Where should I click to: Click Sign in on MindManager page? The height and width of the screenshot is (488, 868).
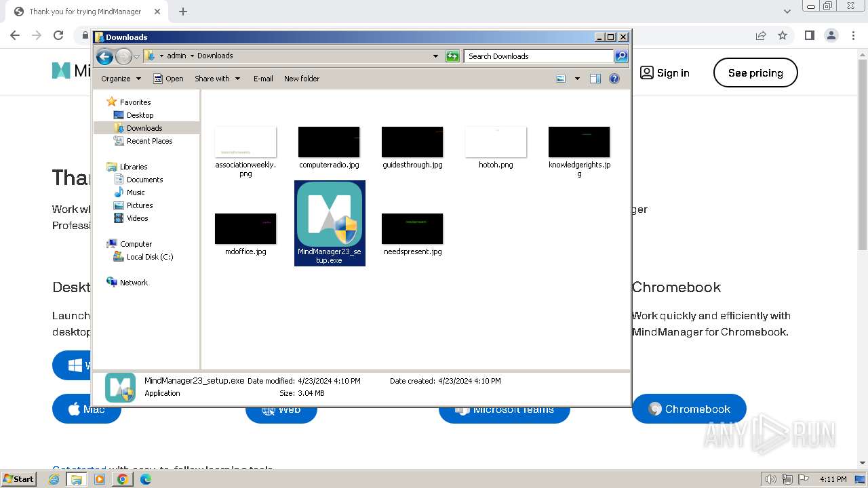coord(665,73)
